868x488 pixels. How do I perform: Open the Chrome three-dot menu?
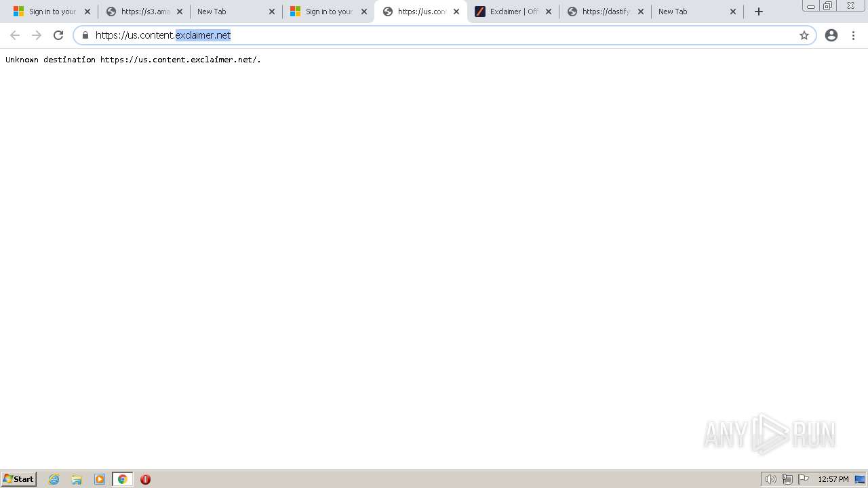(x=854, y=35)
